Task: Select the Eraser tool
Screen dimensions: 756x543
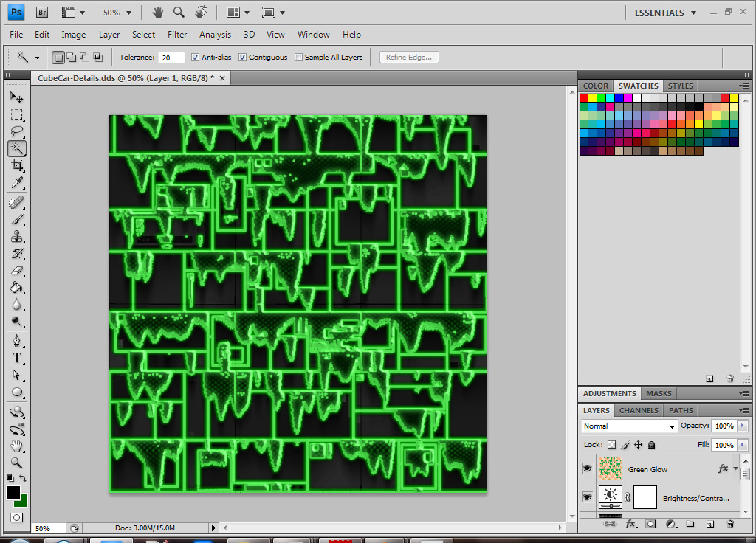Action: (16, 271)
